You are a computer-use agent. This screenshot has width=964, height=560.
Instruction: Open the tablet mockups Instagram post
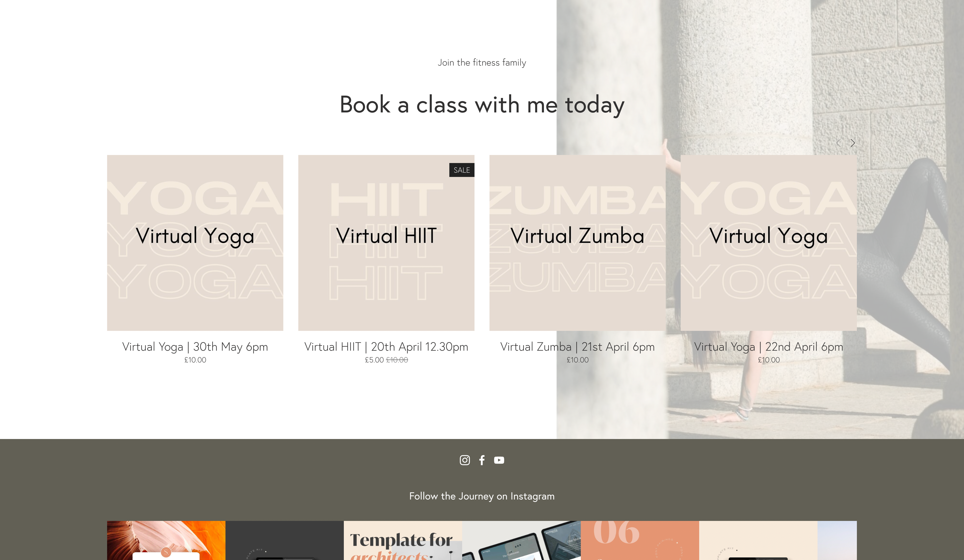[521, 540]
